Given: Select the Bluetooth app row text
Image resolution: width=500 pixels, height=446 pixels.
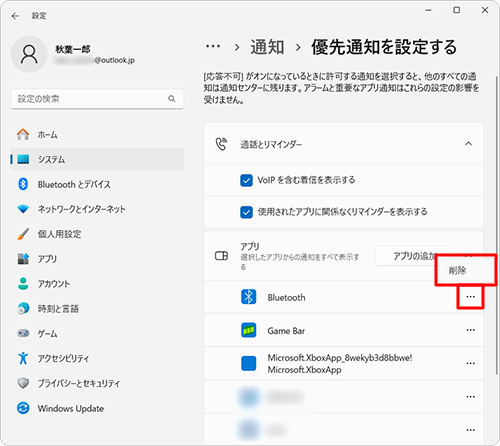Looking at the screenshot, I should pyautogui.click(x=286, y=297).
